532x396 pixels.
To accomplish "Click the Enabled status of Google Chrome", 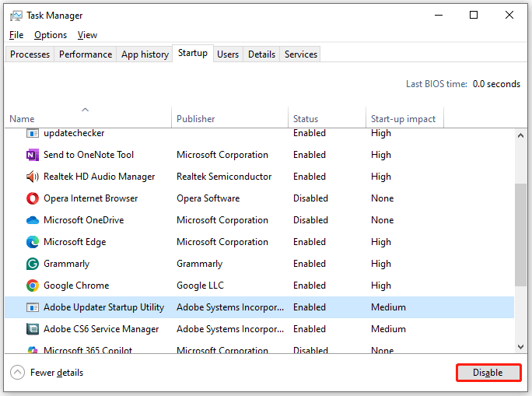I will tap(310, 286).
